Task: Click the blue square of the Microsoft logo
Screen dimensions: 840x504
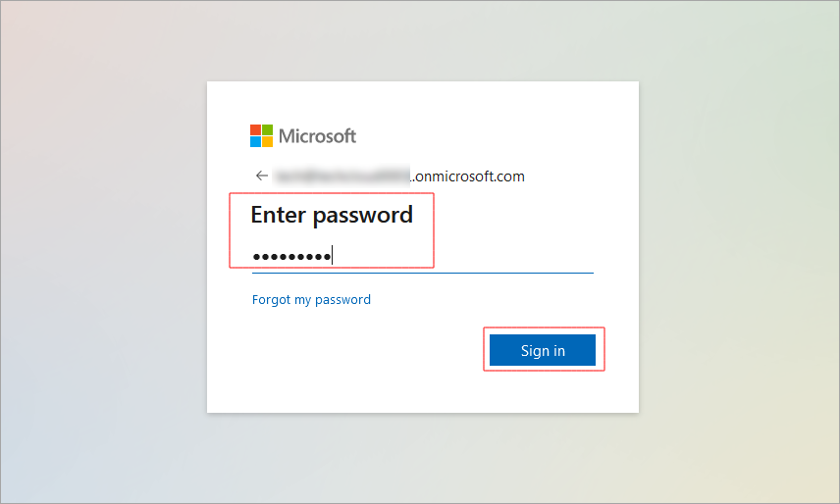Action: (255, 142)
